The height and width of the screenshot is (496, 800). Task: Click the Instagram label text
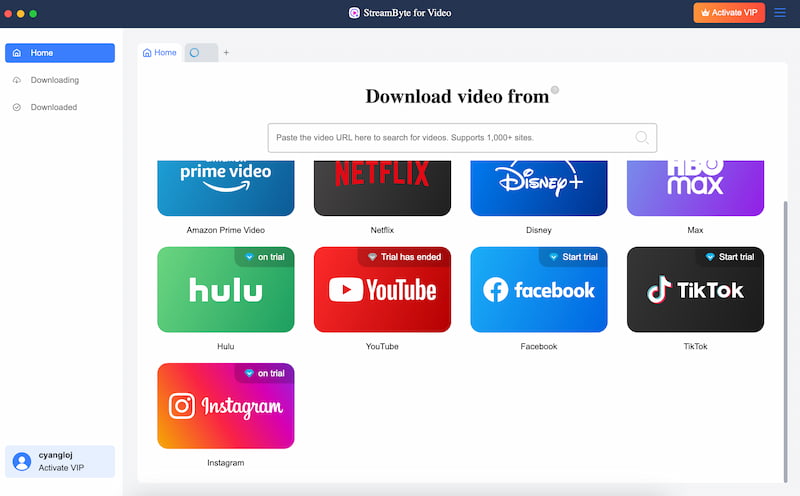(226, 463)
